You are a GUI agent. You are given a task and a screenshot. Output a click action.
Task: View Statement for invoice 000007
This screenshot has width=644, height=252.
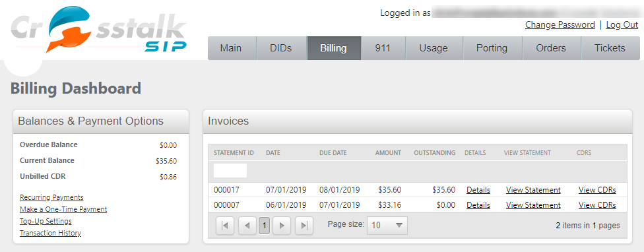tap(533, 205)
